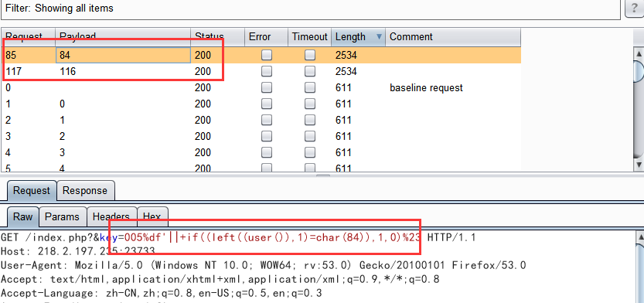Click the Accept: text/html header line

pos(220,279)
